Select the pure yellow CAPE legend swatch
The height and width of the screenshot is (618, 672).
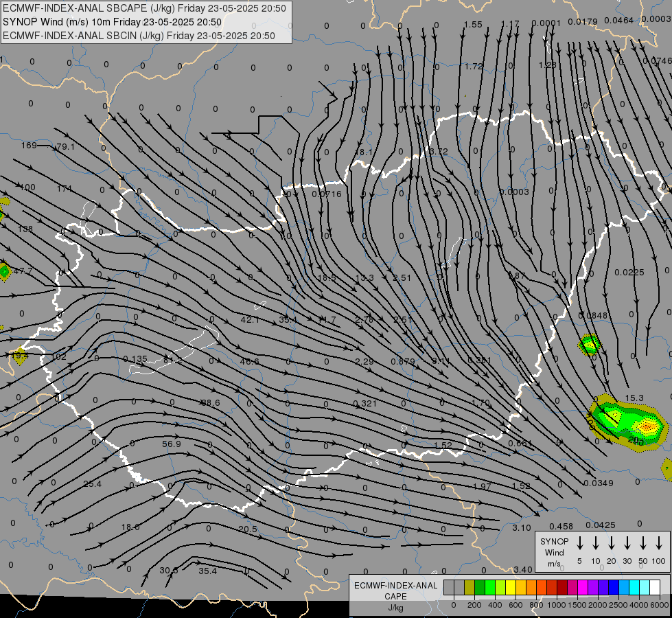coord(511,588)
